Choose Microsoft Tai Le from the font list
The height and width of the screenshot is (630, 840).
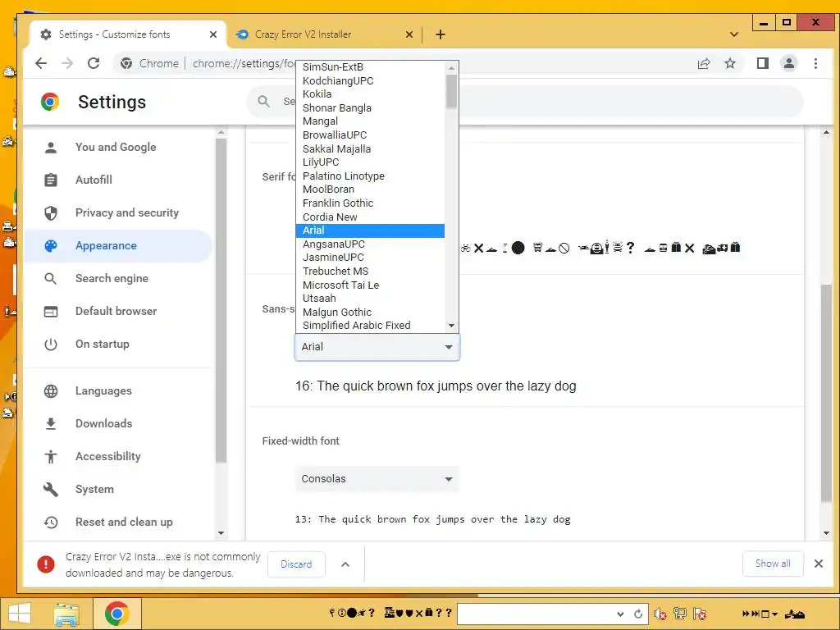[x=370, y=285]
